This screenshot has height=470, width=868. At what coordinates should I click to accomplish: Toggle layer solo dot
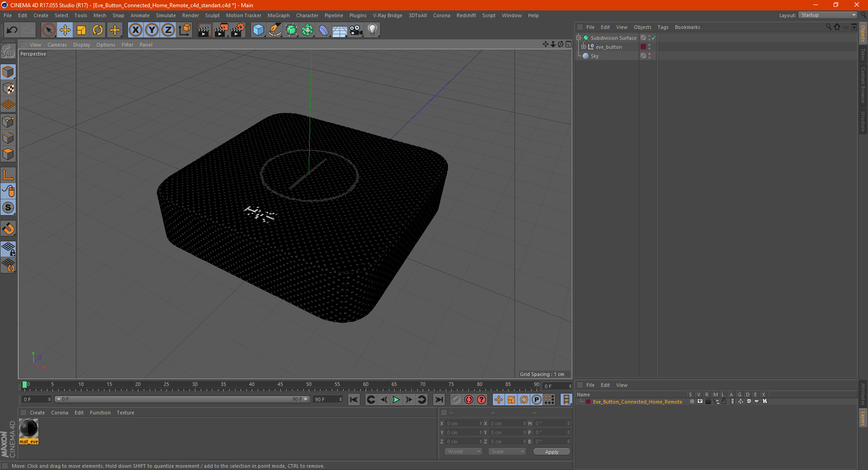click(692, 401)
